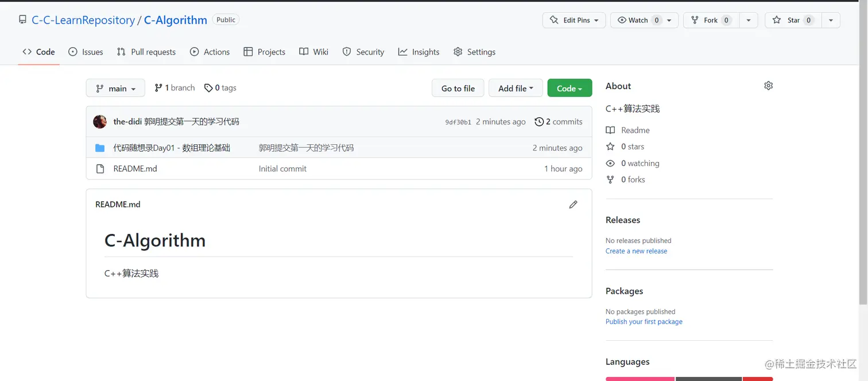
Task: Click the dark gray segment of Languages bar
Action: point(708,379)
